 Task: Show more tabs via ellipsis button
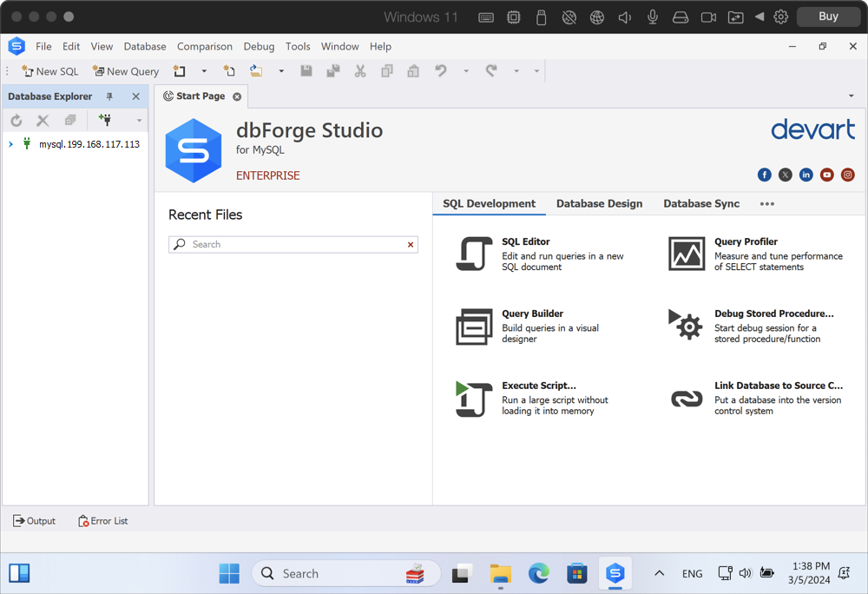tap(766, 204)
